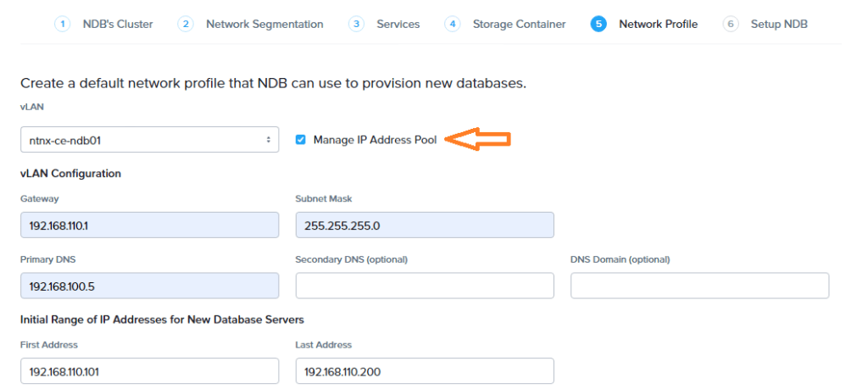The width and height of the screenshot is (868, 389).
Task: Switch to the Services step
Action: coord(397,24)
